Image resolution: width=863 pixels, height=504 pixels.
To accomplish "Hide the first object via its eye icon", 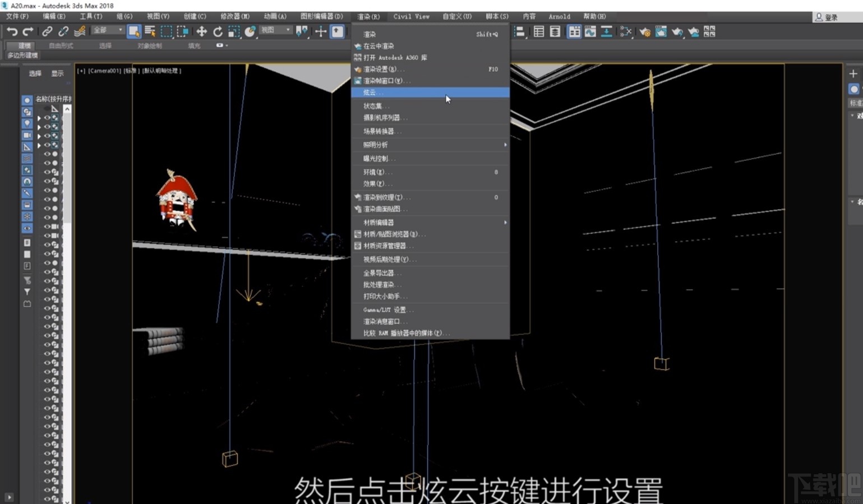I will (47, 118).
